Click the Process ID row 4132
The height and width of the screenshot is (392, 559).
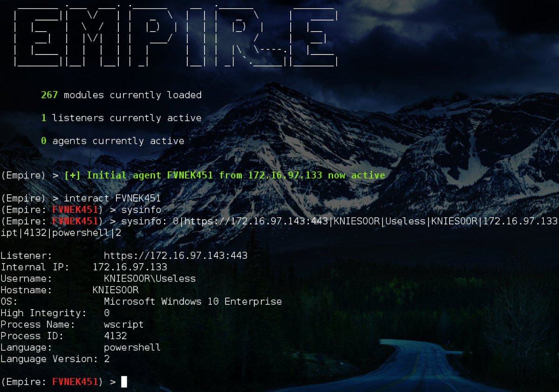(64, 336)
